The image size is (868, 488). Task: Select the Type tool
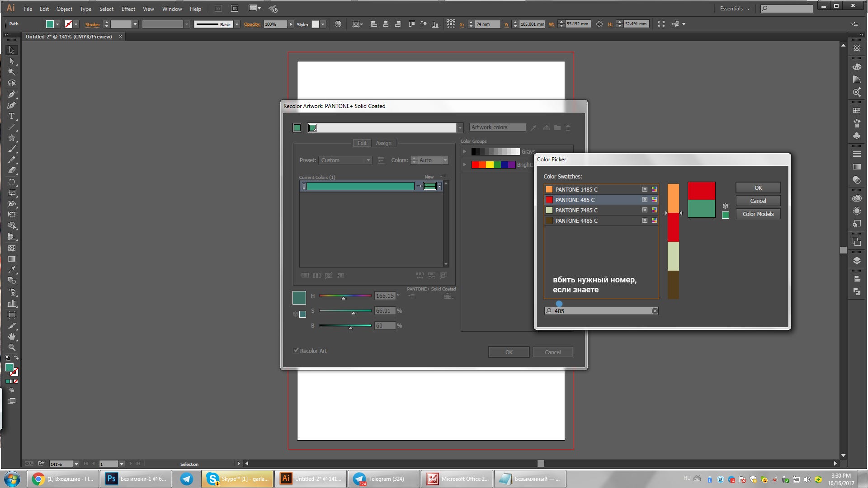point(12,116)
